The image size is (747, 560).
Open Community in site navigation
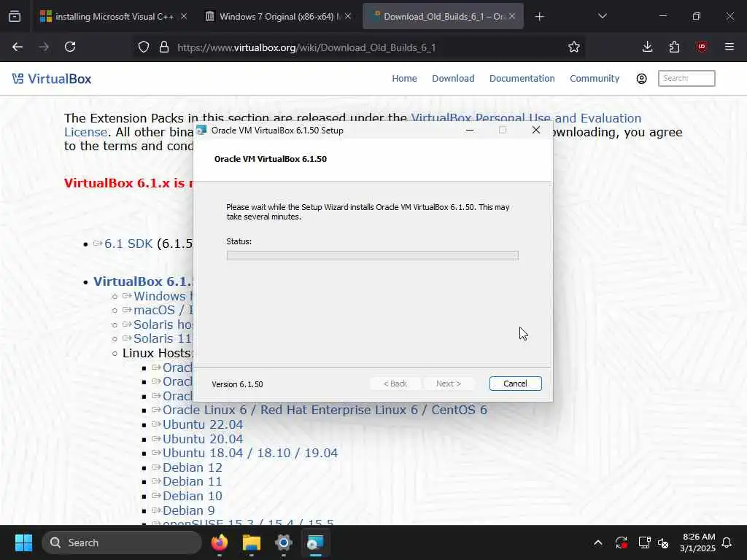pyautogui.click(x=595, y=79)
